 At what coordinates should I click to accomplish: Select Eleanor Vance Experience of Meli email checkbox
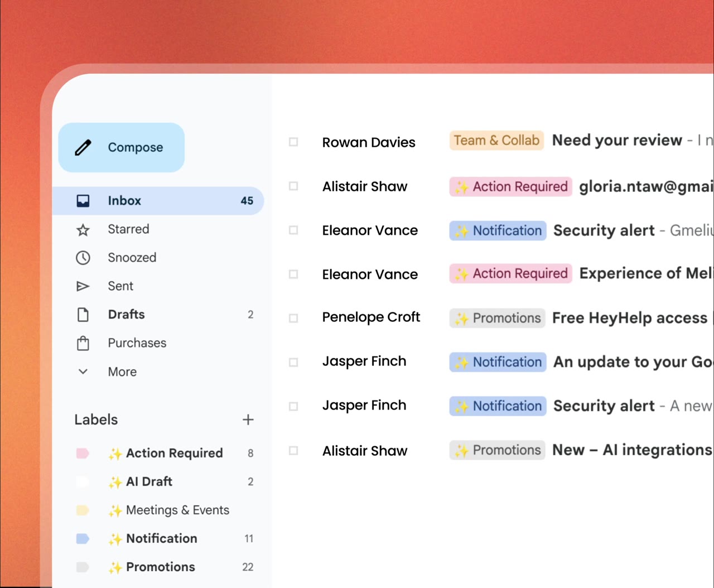293,274
